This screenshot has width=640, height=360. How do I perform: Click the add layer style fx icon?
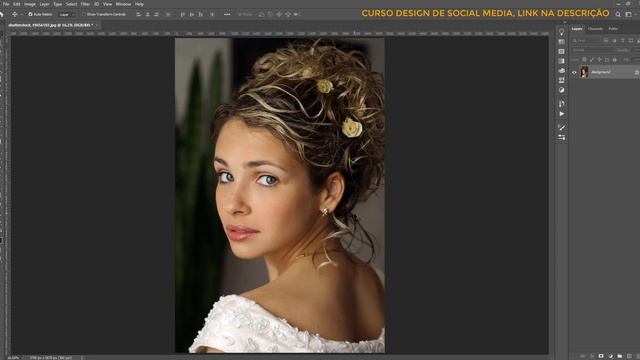pos(592,356)
